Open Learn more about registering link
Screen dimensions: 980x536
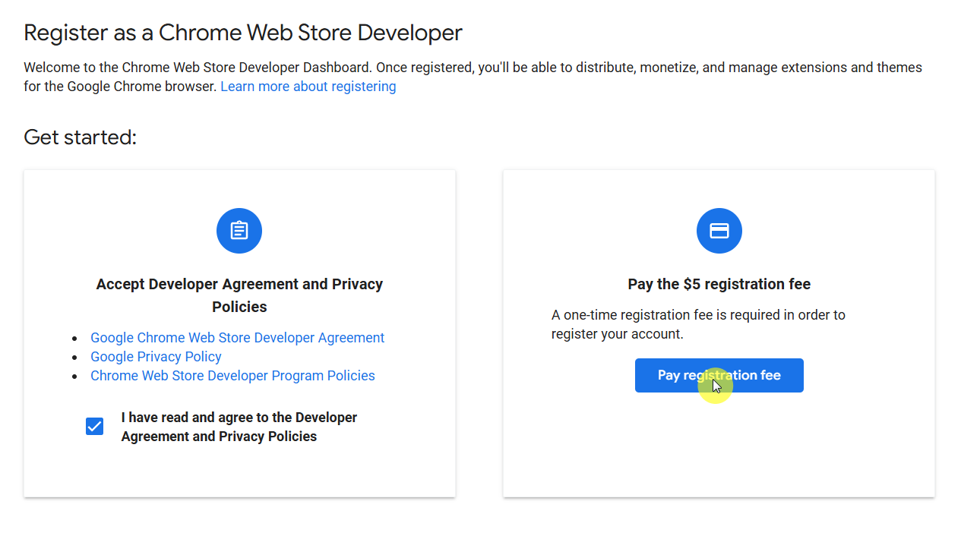pyautogui.click(x=308, y=87)
